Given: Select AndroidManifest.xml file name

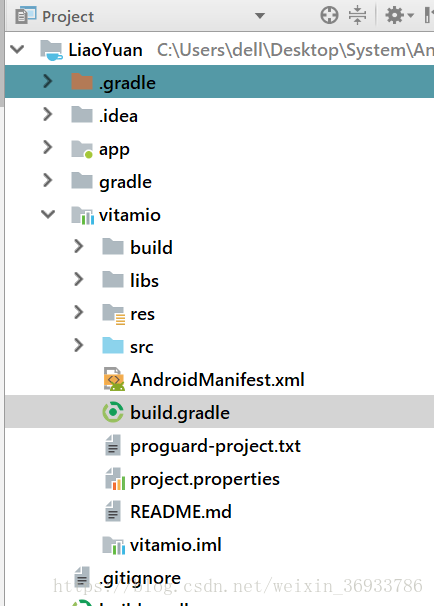Looking at the screenshot, I should (217, 380).
